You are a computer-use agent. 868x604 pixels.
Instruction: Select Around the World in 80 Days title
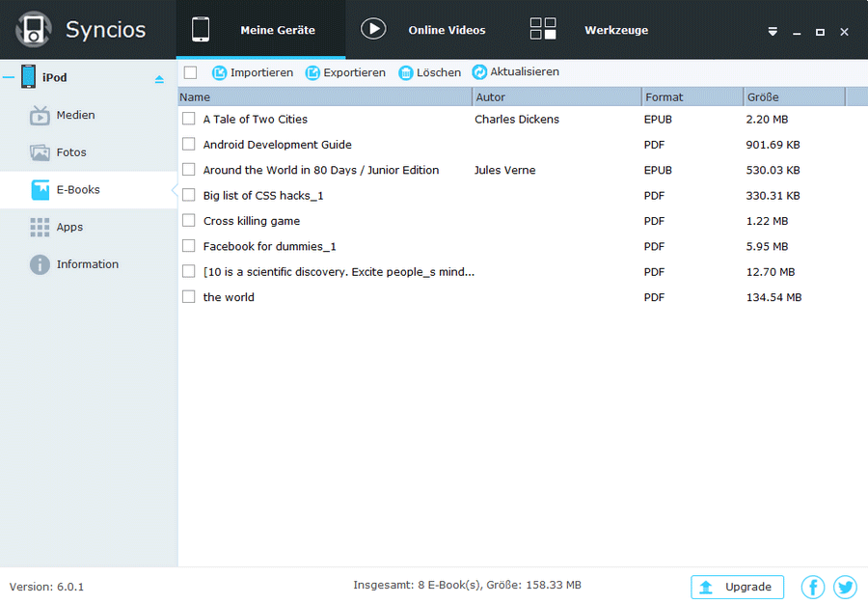coord(321,170)
